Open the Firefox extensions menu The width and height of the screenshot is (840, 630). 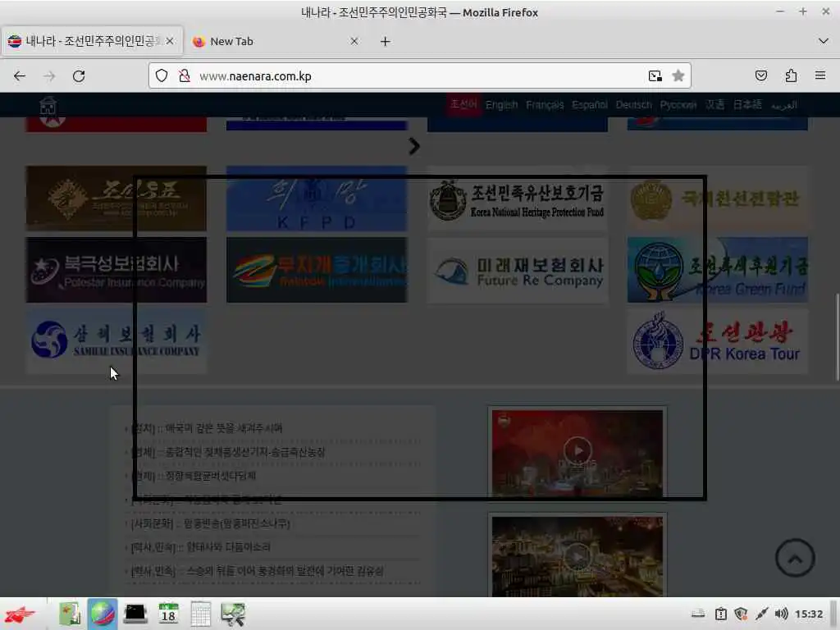pyautogui.click(x=792, y=76)
